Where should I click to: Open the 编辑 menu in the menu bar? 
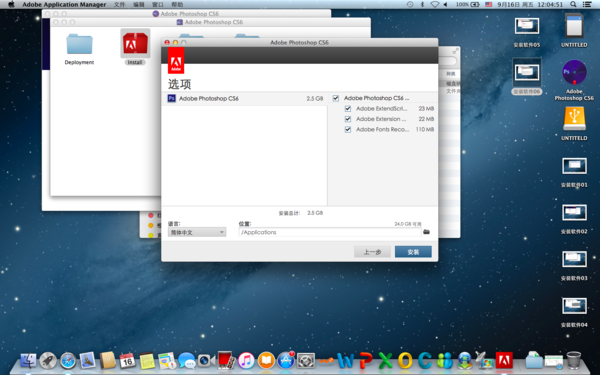tap(139, 5)
